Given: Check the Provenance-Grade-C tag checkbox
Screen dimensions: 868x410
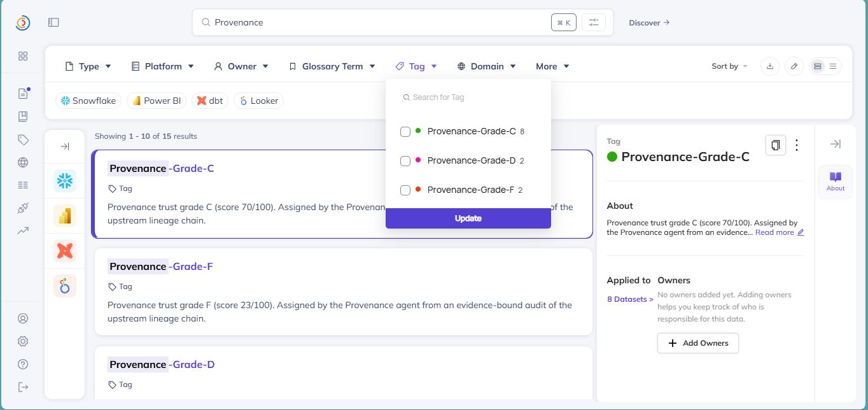Looking at the screenshot, I should [x=405, y=132].
